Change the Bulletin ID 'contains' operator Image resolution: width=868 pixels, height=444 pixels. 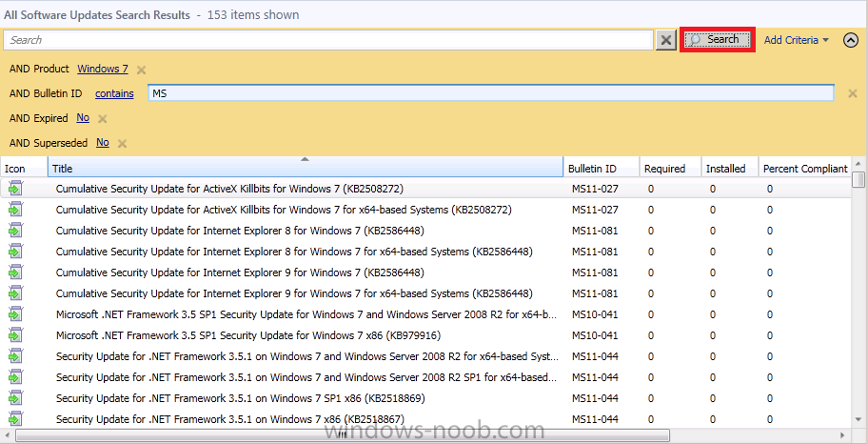coord(114,93)
